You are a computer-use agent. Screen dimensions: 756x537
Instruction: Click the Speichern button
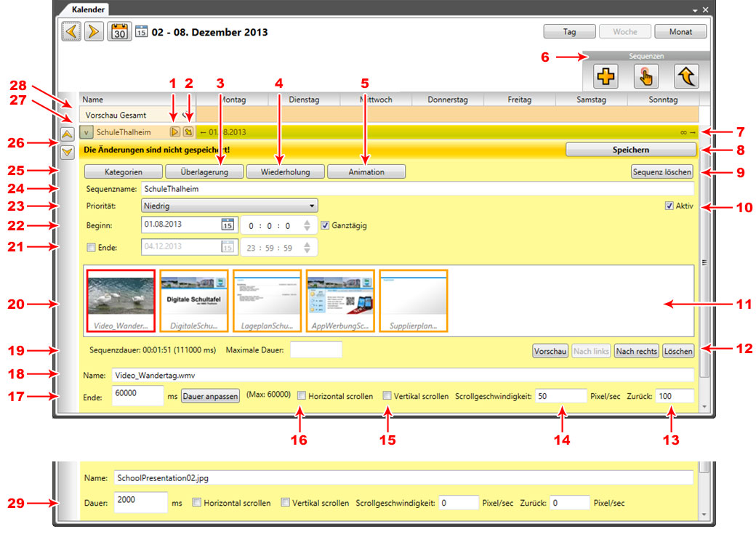click(630, 150)
